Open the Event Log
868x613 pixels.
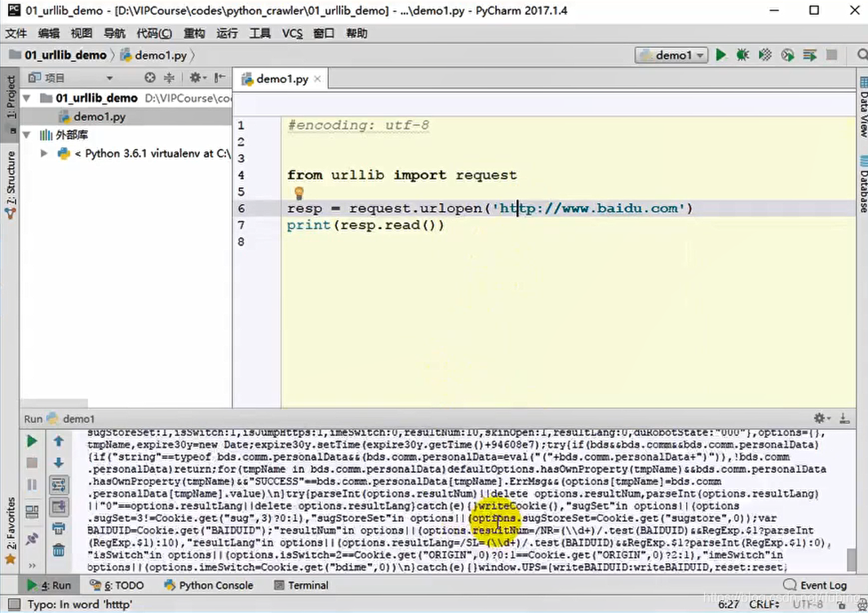pyautogui.click(x=816, y=584)
